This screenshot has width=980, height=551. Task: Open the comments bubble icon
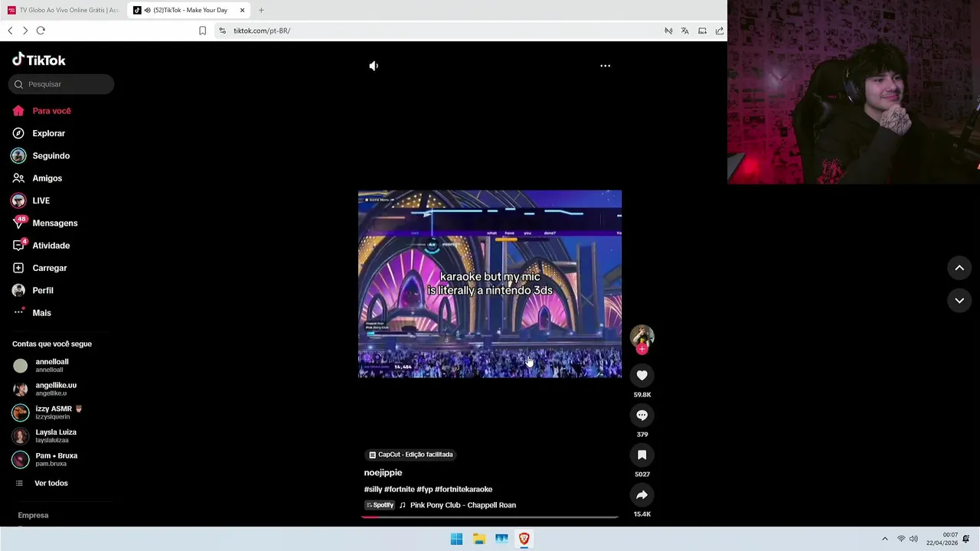click(x=642, y=415)
